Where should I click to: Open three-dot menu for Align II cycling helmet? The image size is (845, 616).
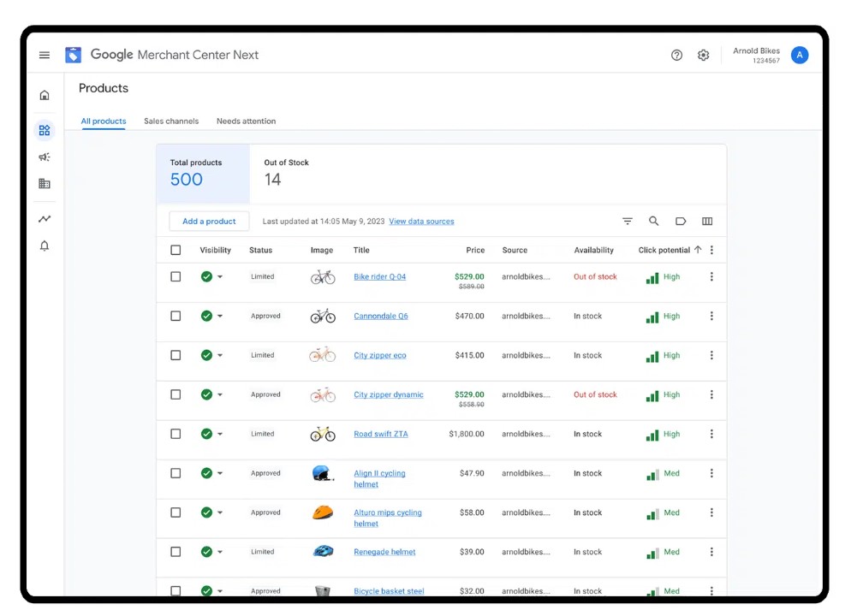point(712,473)
